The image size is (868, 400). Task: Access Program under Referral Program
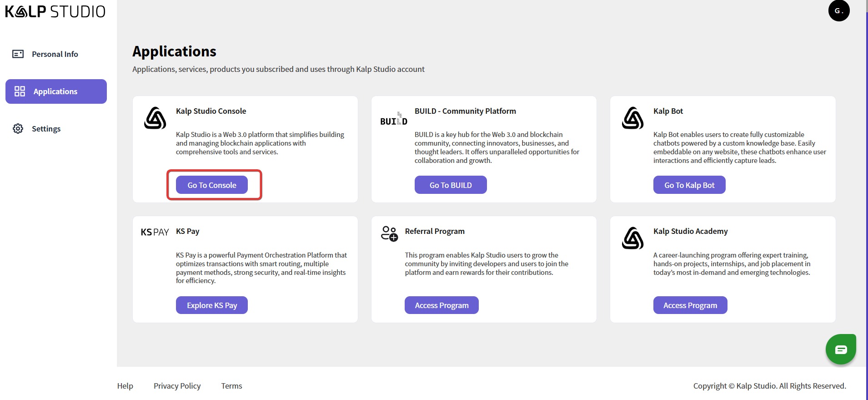442,305
